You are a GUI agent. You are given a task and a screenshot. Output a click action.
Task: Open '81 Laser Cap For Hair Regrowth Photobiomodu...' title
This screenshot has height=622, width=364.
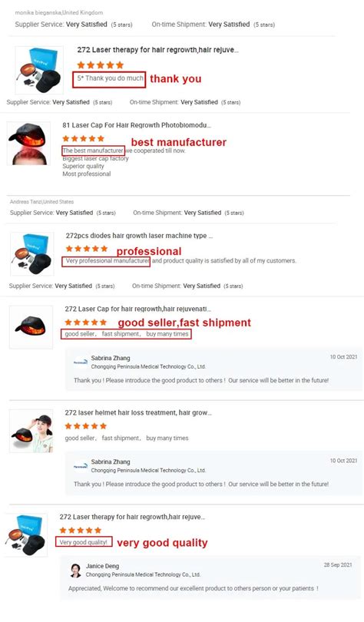coord(137,125)
